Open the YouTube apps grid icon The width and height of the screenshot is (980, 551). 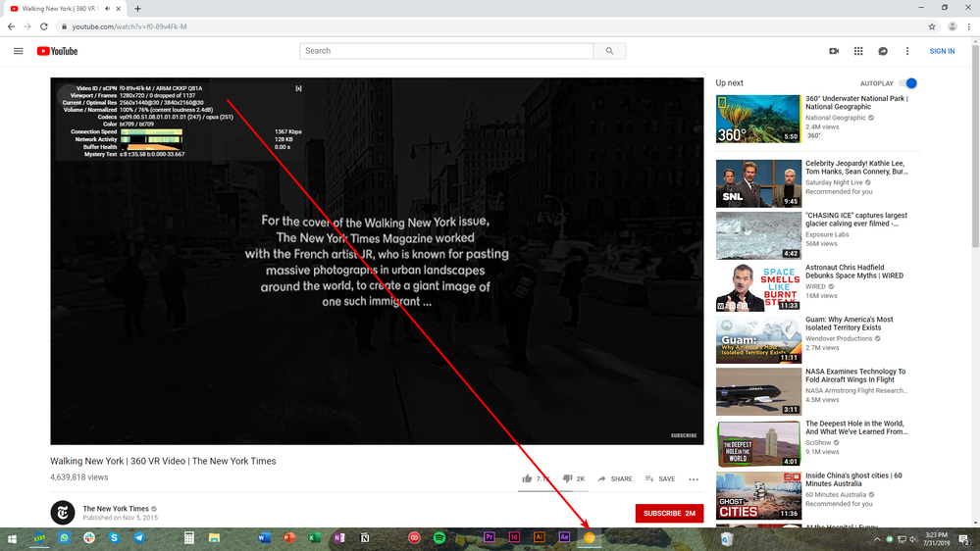858,51
